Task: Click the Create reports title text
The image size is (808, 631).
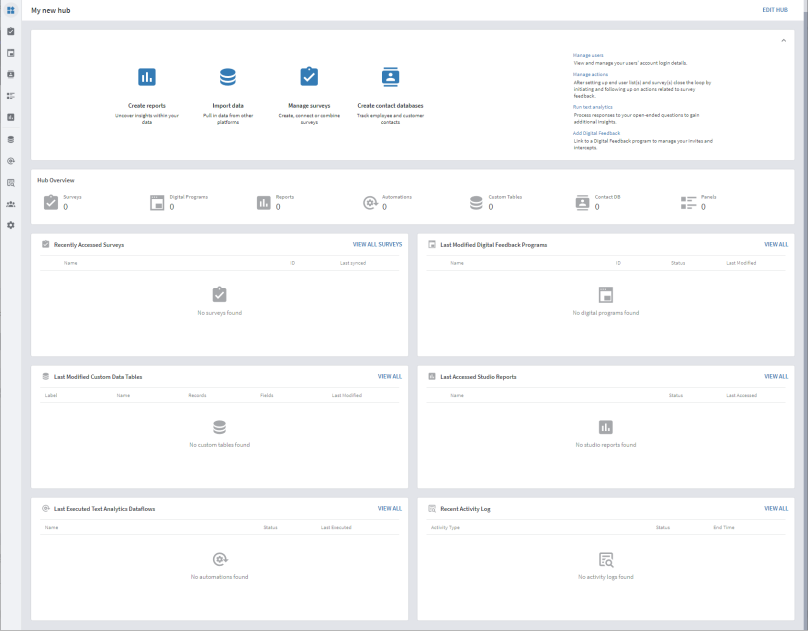Action: click(x=147, y=106)
